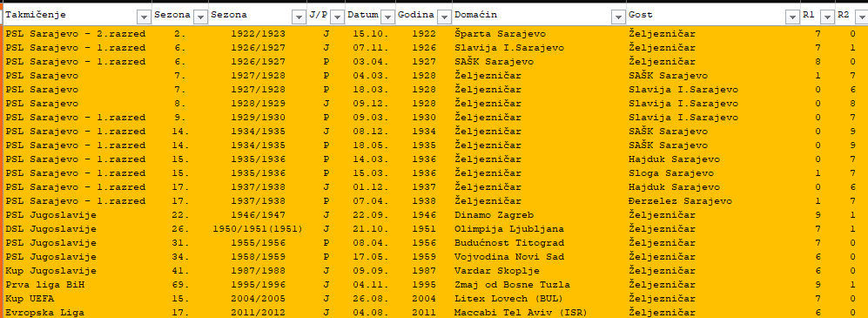Select the season number cell '34.'
868x318 pixels.
[180, 257]
